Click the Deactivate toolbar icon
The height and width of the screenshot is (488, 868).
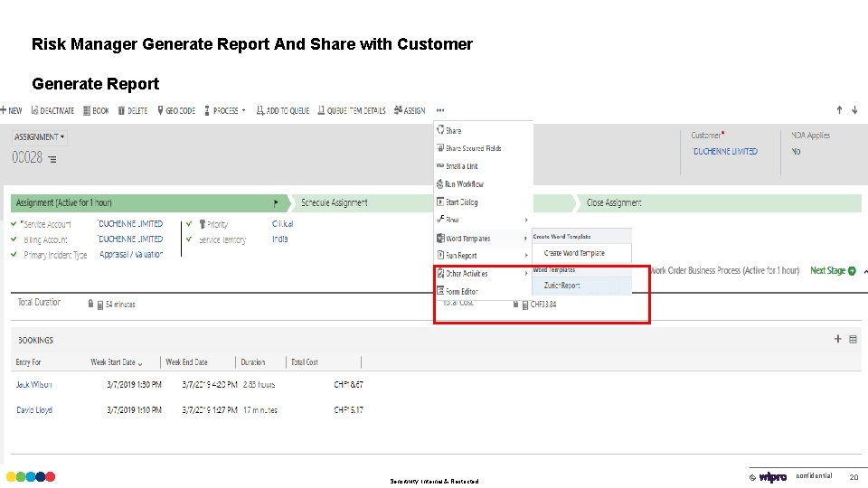pos(34,110)
